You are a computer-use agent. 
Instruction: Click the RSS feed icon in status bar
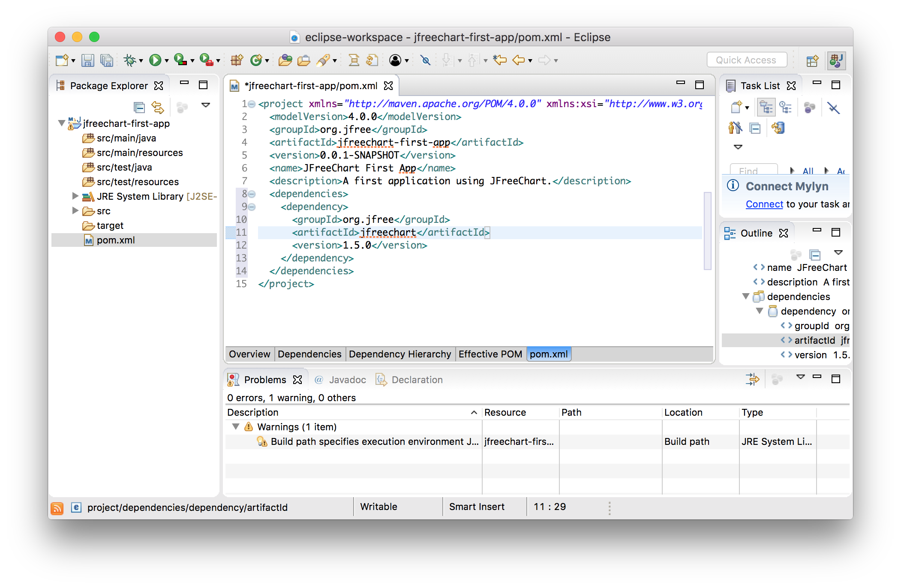[x=57, y=508]
